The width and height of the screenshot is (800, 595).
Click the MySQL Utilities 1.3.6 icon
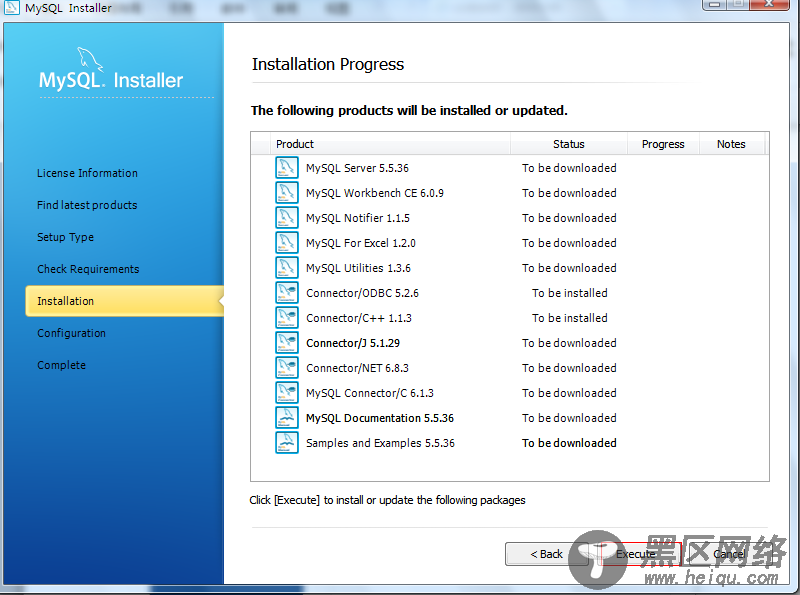[287, 267]
